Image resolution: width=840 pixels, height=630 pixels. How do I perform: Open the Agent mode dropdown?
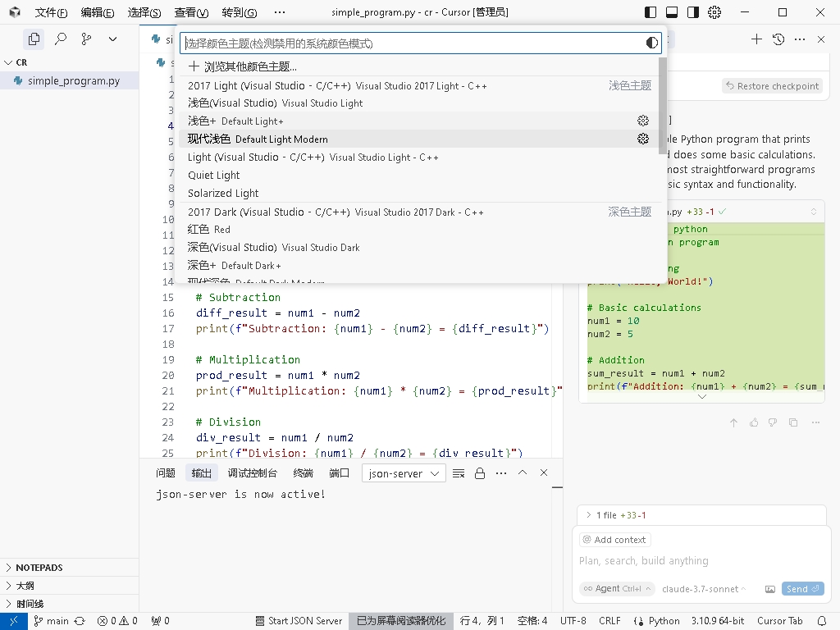(617, 588)
